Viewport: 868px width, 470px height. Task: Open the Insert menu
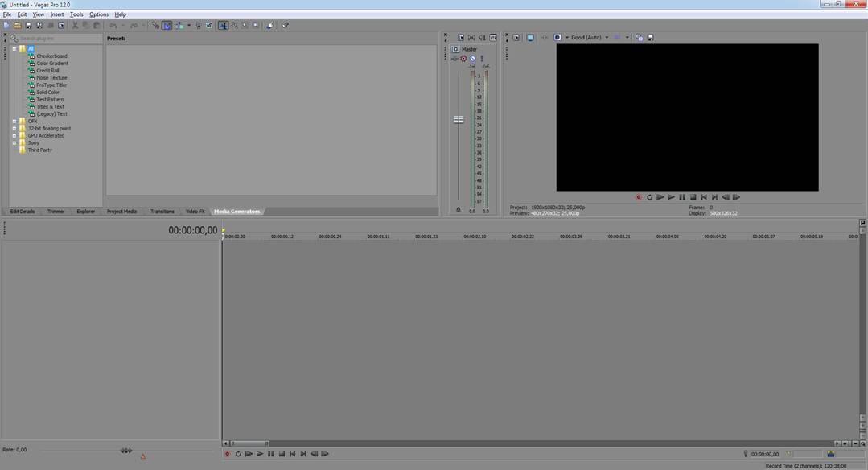point(57,14)
